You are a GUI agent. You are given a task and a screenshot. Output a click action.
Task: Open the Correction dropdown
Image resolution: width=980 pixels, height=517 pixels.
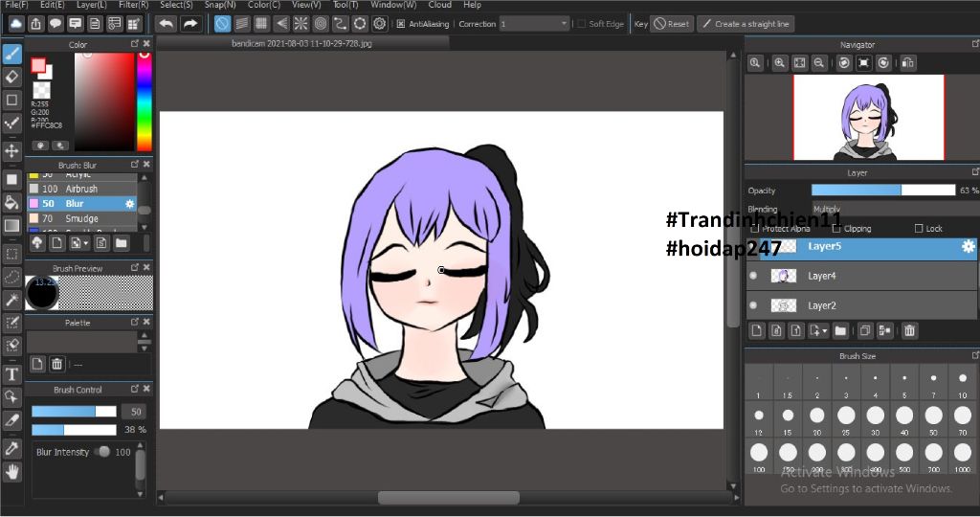534,24
